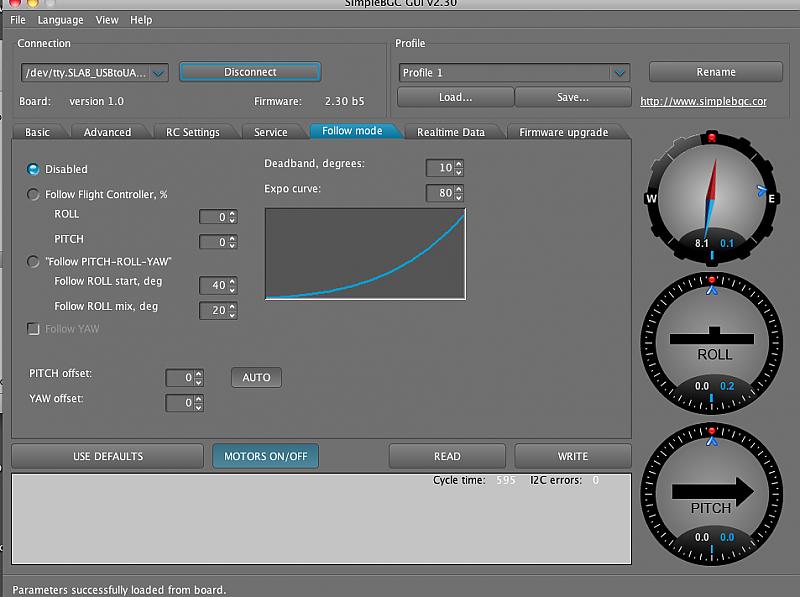Click the log output text area

(321, 518)
